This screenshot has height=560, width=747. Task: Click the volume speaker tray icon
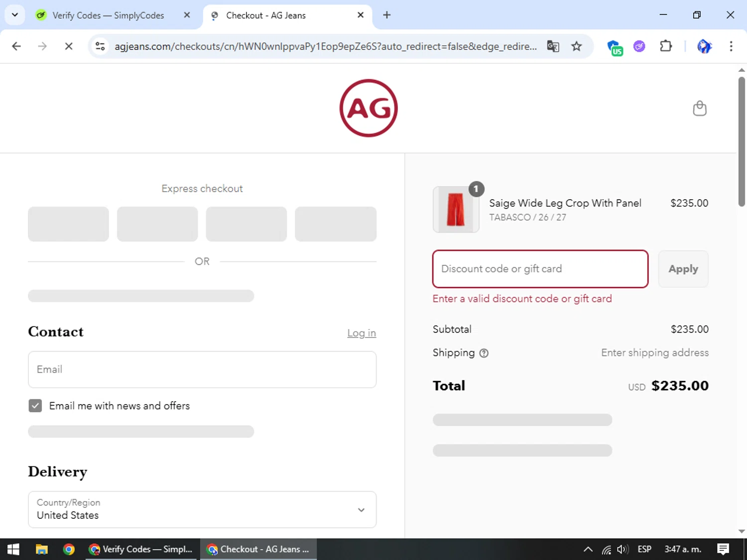(x=622, y=549)
